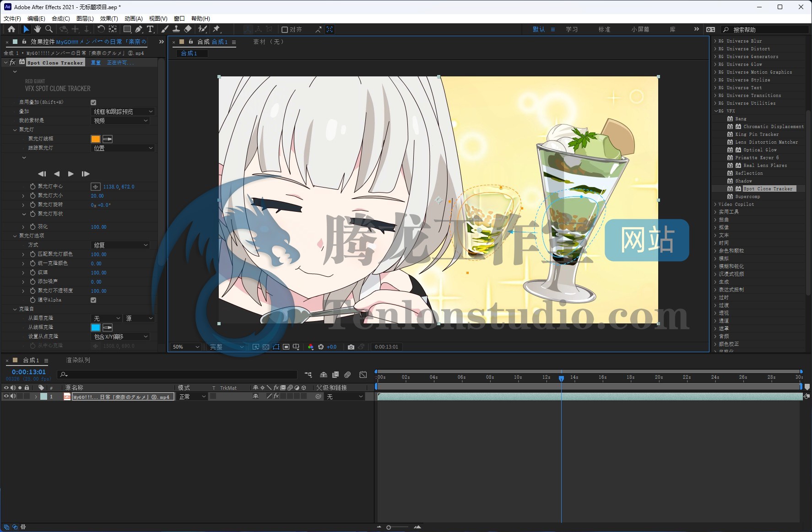Toggle transparency grid in viewer
Viewport: 812px width, 532px height.
coord(266,347)
